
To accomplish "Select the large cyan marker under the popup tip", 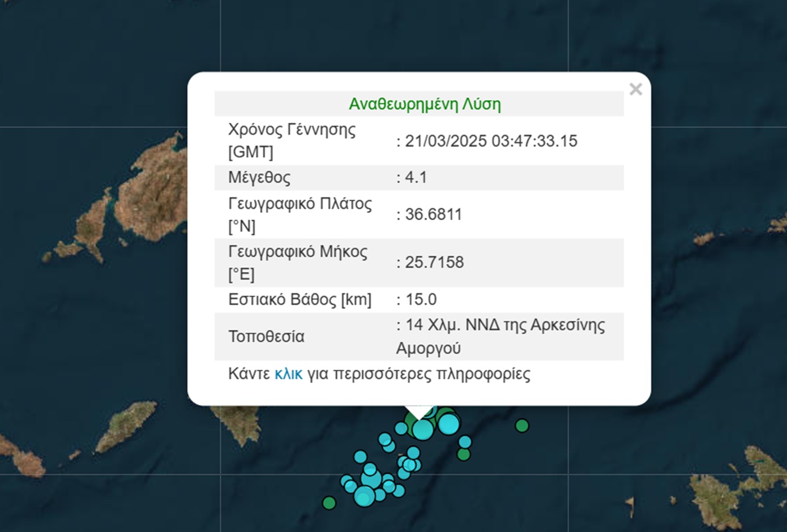I will click(422, 430).
